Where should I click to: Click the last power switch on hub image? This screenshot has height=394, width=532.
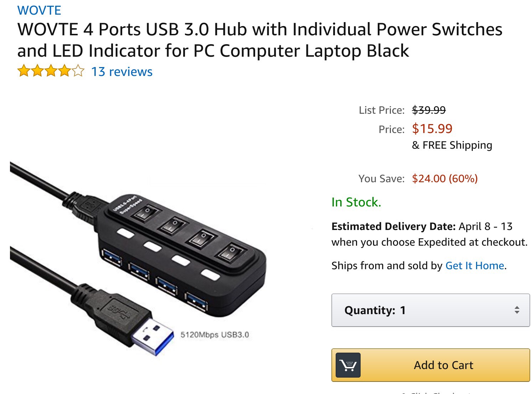230,253
